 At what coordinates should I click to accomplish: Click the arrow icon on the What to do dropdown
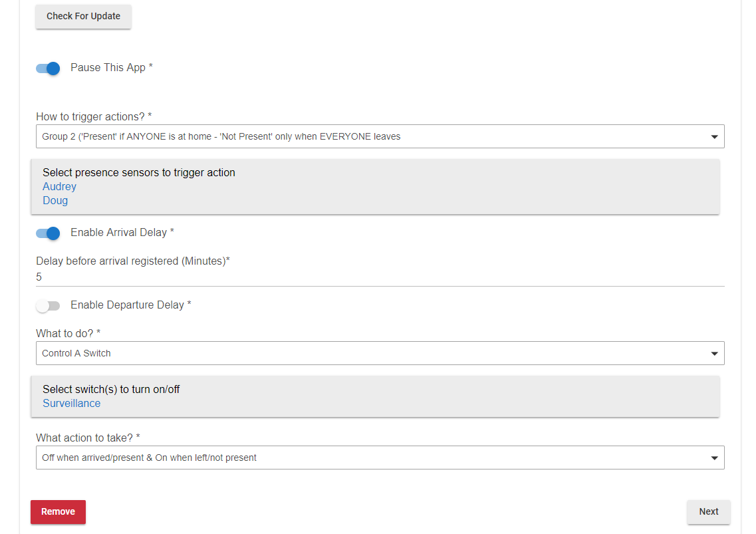tap(714, 354)
